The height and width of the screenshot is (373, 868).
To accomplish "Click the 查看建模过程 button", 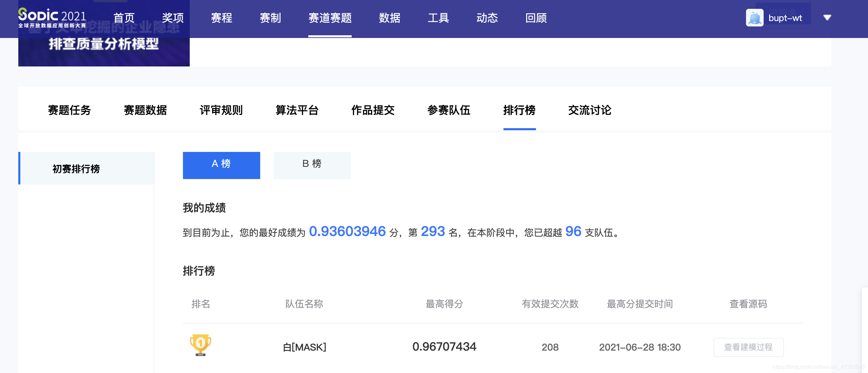I will point(748,347).
